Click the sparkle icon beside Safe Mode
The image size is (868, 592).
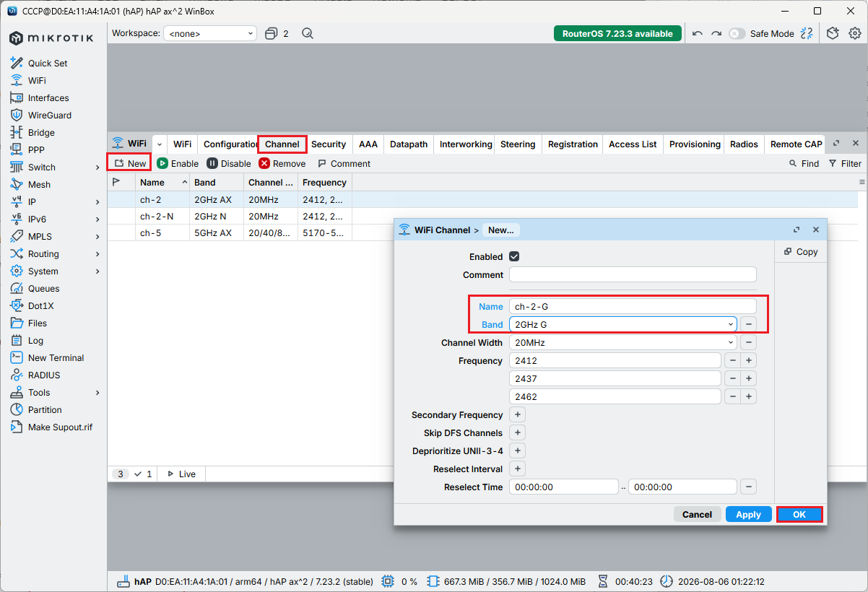click(807, 33)
